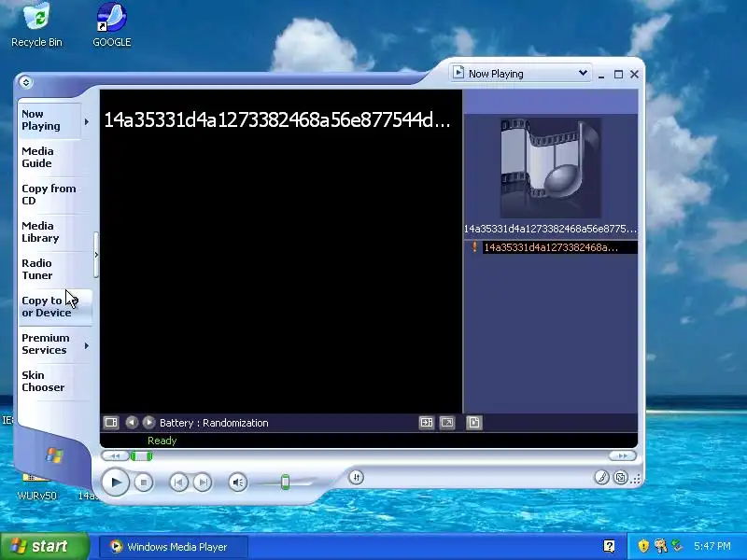747x560 pixels.
Task: Click the seek bar thumb
Action: pos(141,456)
